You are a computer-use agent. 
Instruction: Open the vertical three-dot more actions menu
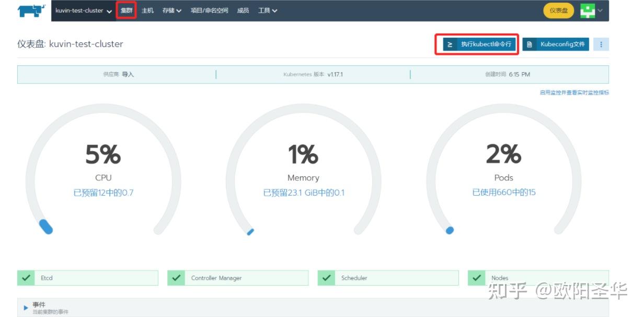point(601,44)
